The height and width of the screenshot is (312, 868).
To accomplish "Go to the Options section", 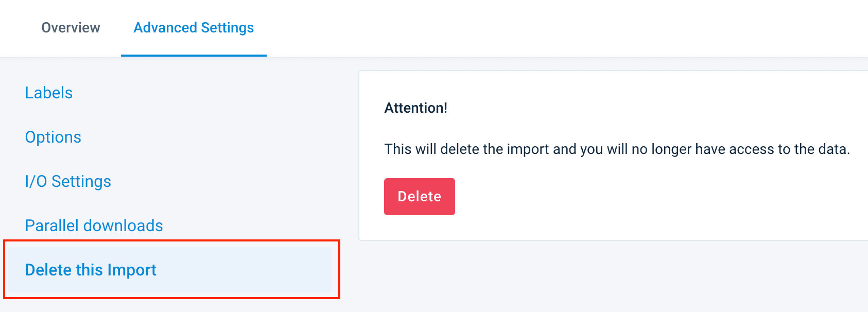I will (x=53, y=137).
